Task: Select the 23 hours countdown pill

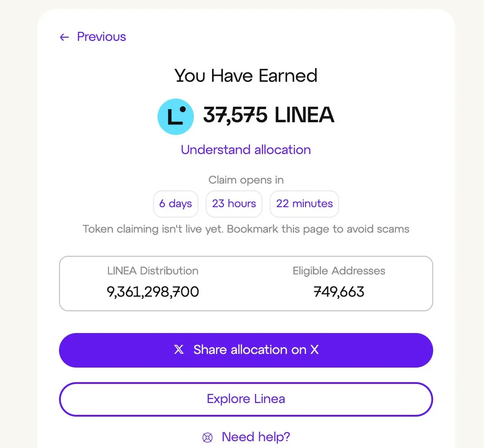Action: [x=234, y=204]
